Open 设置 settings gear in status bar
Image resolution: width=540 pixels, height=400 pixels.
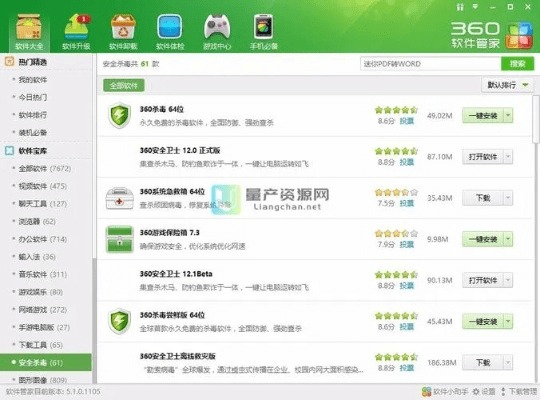pos(484,391)
